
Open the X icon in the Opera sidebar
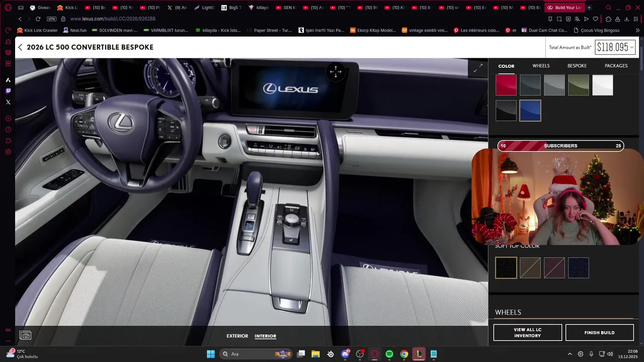click(x=8, y=102)
